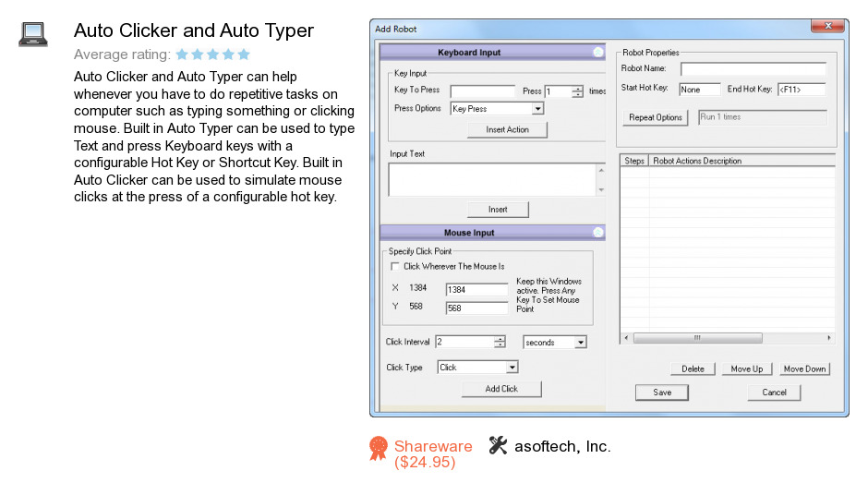Click the Click Interval value field
The image size is (868, 495).
(464, 343)
